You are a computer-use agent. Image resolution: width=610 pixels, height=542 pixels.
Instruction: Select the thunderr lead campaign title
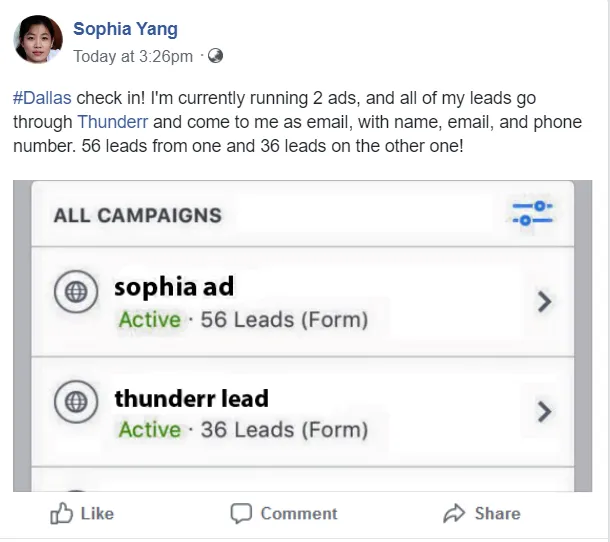click(191, 398)
